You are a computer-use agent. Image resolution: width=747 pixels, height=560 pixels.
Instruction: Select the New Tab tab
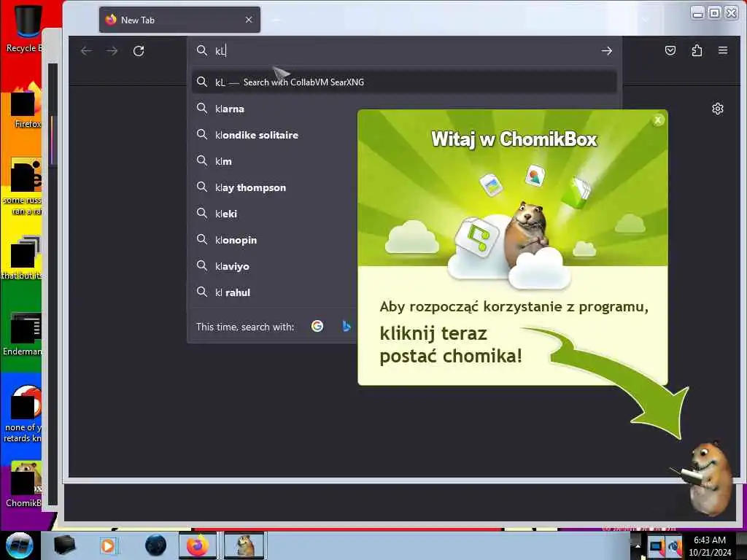tap(179, 20)
